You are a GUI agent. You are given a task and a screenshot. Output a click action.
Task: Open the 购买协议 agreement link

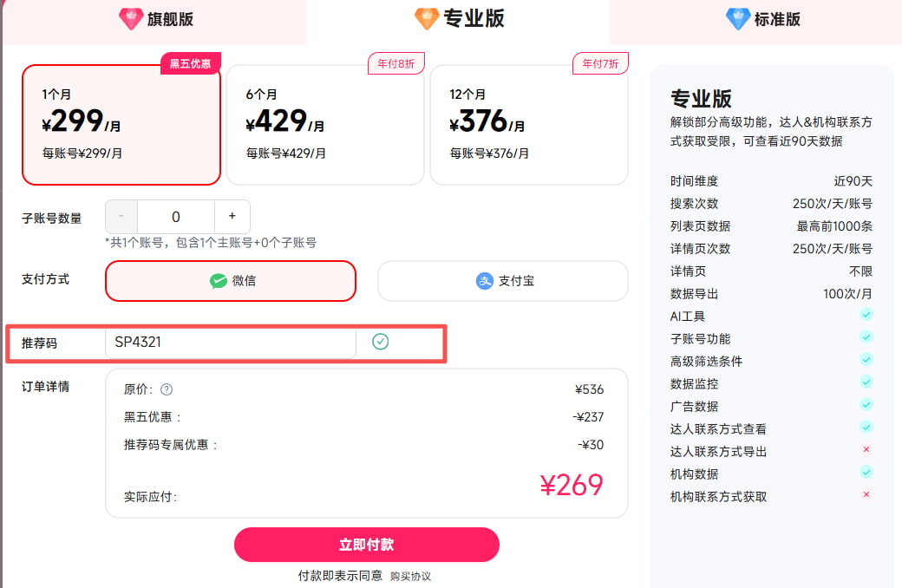[x=409, y=575]
